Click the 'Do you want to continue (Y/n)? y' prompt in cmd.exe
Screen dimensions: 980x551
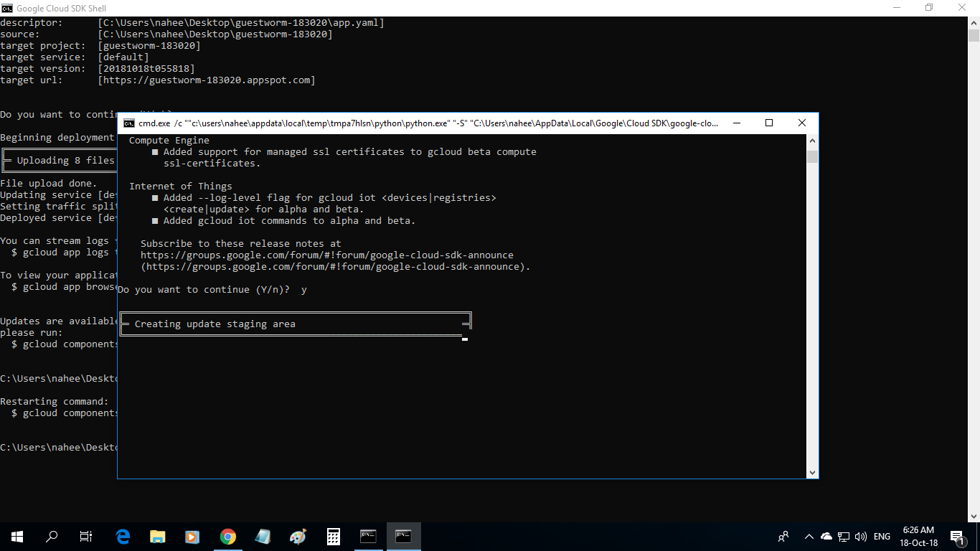point(212,290)
